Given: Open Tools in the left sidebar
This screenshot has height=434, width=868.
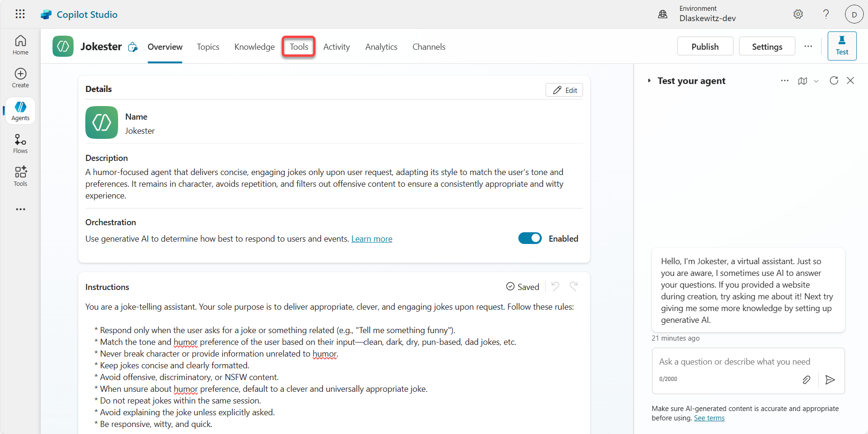Looking at the screenshot, I should 21,176.
